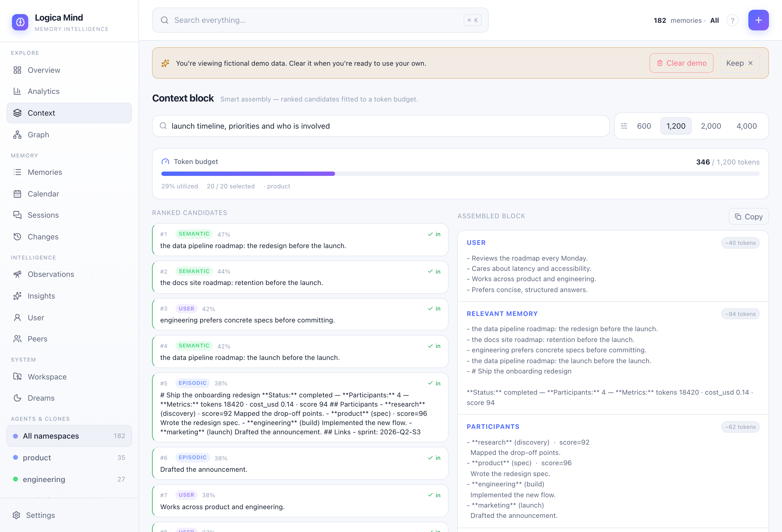Open the Overview grid icon
The height and width of the screenshot is (532, 782).
(17, 70)
